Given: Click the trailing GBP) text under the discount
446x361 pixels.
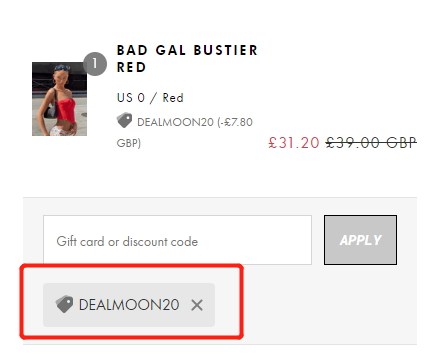Looking at the screenshot, I should tap(129, 143).
